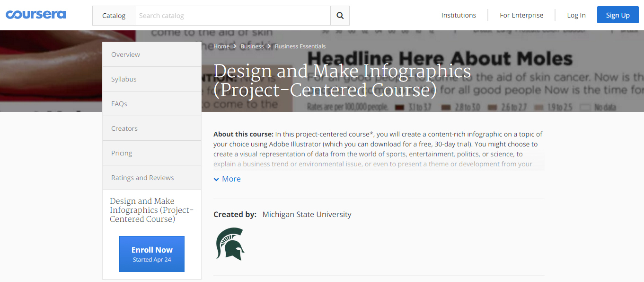Click the Home breadcrumb
Image resolution: width=644 pixels, height=282 pixels.
[x=221, y=46]
